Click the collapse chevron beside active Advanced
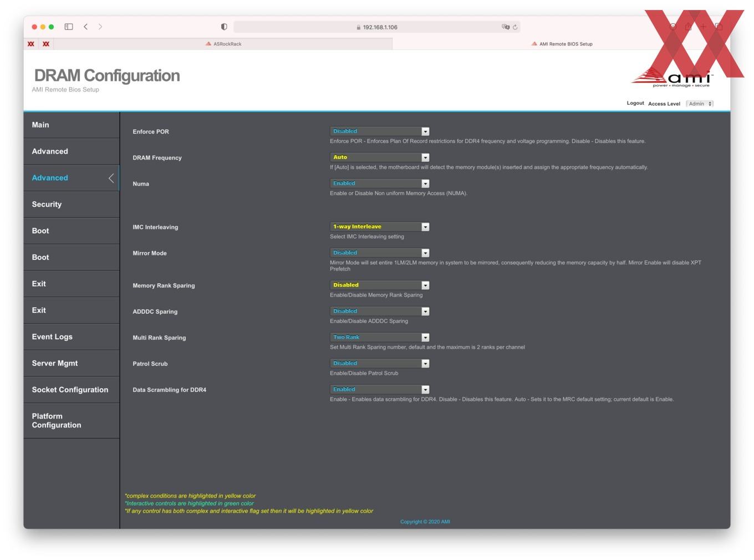Image resolution: width=754 pixels, height=560 pixels. pyautogui.click(x=111, y=178)
